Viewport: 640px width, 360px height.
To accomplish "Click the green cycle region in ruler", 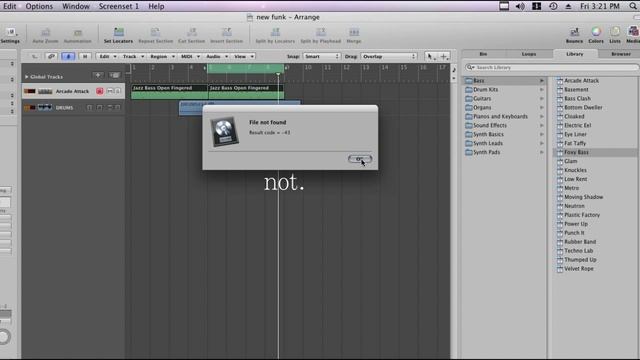I will click(245, 68).
